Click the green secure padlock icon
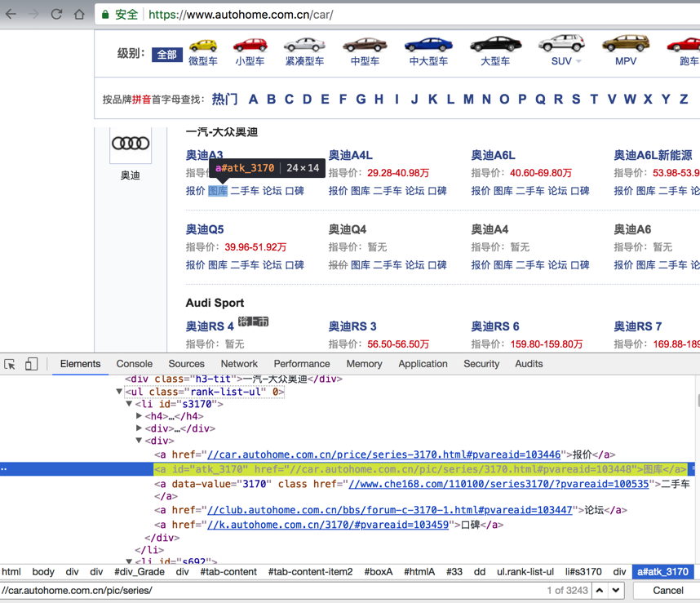The width and height of the screenshot is (700, 603). click(105, 15)
